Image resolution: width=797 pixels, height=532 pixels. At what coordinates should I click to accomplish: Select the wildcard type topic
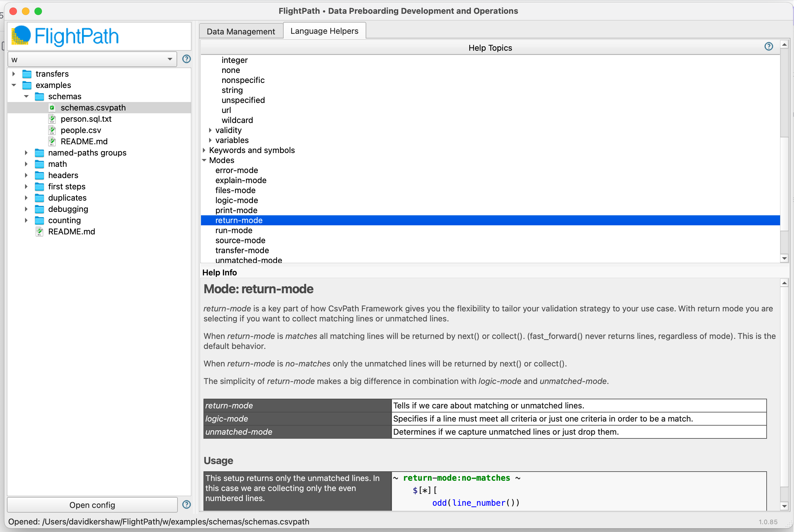pyautogui.click(x=238, y=120)
